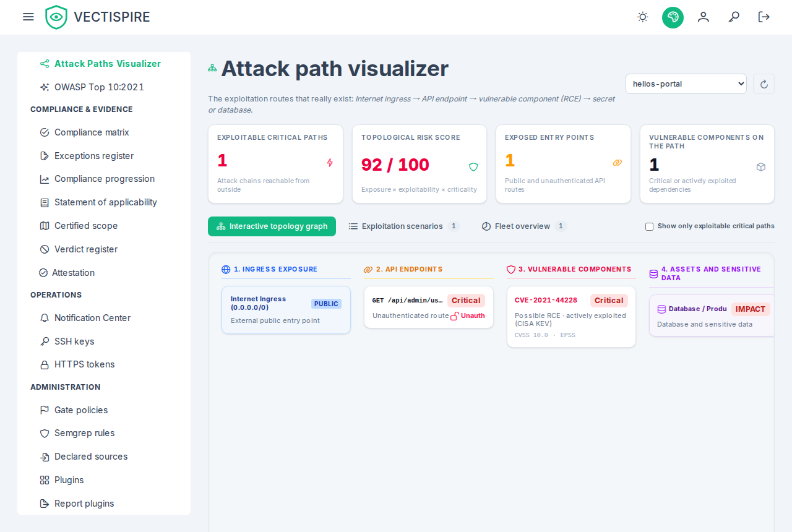Viewport: 792px width, 532px height.
Task: Click the 92 / 100 risk score
Action: (395, 165)
